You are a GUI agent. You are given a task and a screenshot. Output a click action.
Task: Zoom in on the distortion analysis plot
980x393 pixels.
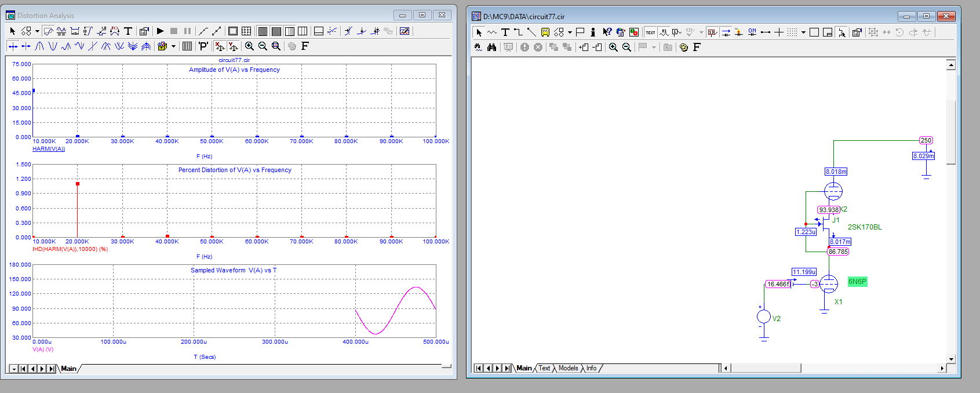point(249,46)
